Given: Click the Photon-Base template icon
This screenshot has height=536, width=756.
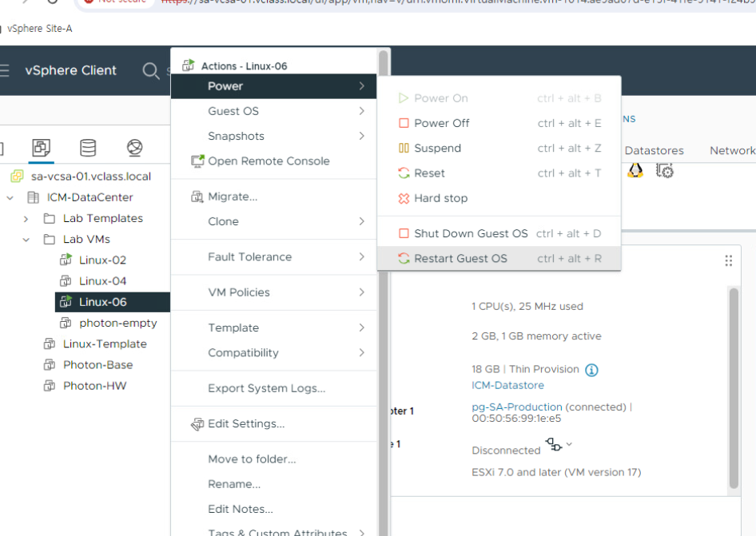Looking at the screenshot, I should (x=50, y=365).
